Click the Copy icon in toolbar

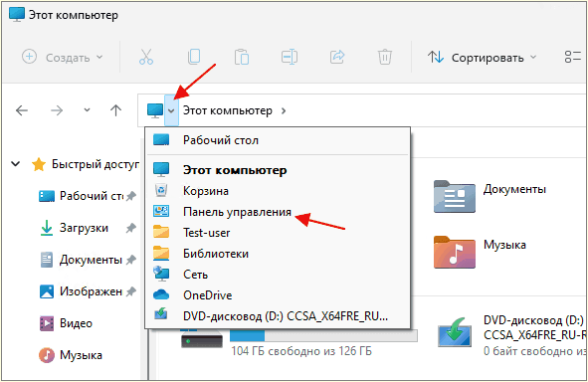(x=194, y=57)
